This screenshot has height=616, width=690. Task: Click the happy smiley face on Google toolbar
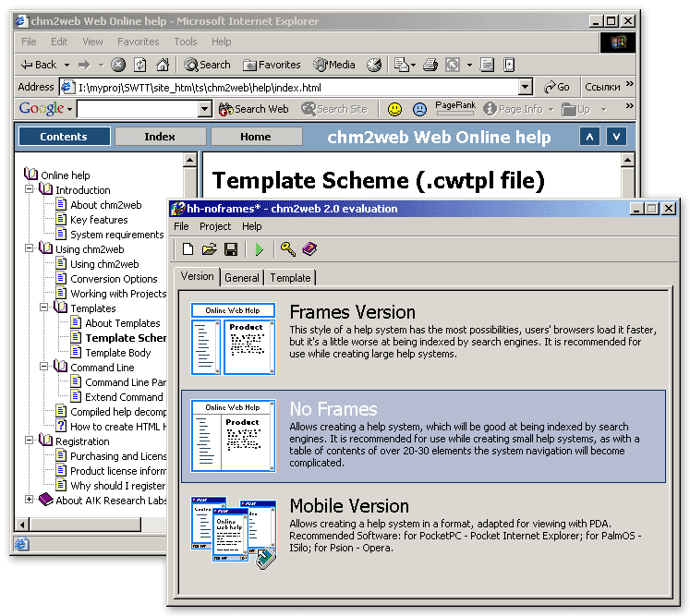click(x=394, y=109)
